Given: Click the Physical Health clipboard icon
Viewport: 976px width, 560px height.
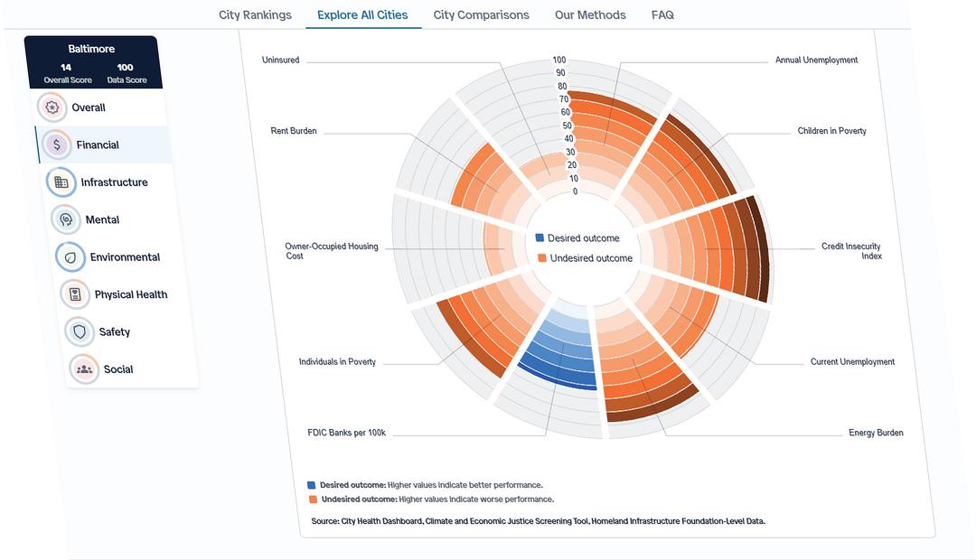Looking at the screenshot, I should click(75, 294).
